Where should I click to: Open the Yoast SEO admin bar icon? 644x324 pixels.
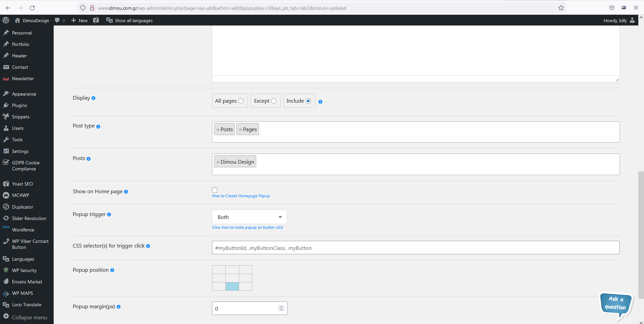tap(96, 20)
